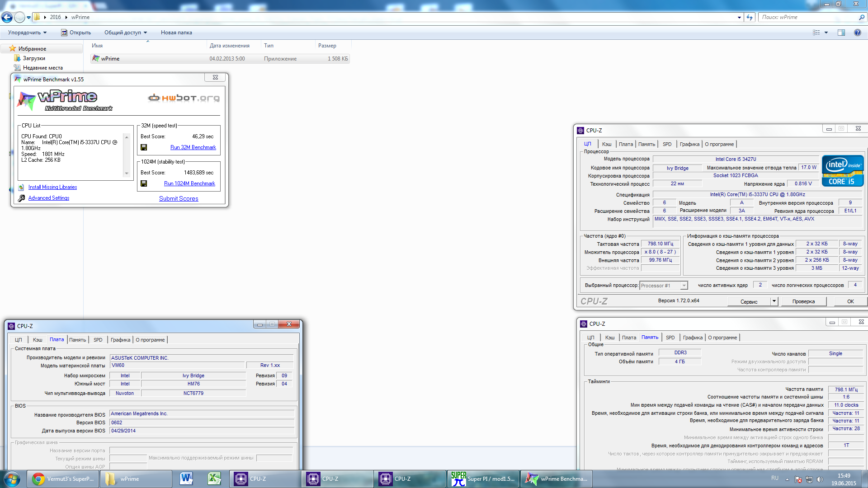Click OK button in CPU-Z processor window
Viewport: 868px width, 488px height.
[x=850, y=301]
